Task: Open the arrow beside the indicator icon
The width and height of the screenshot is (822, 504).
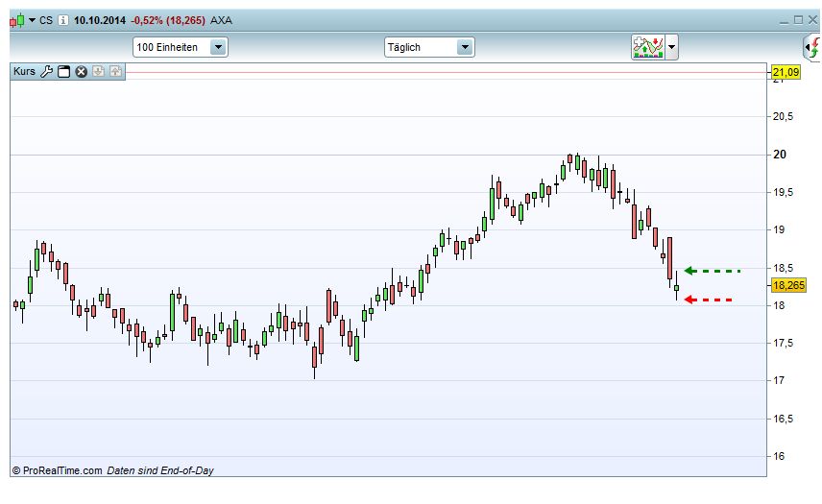Action: (x=672, y=47)
